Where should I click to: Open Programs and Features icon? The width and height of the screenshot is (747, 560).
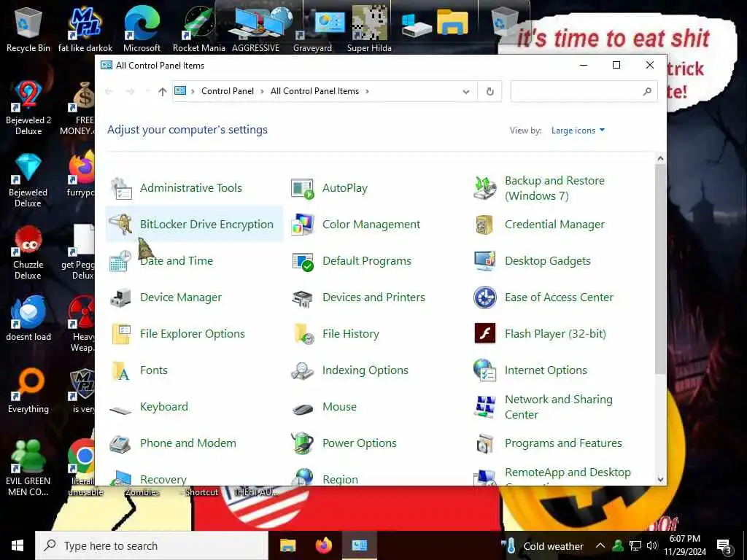click(x=485, y=443)
